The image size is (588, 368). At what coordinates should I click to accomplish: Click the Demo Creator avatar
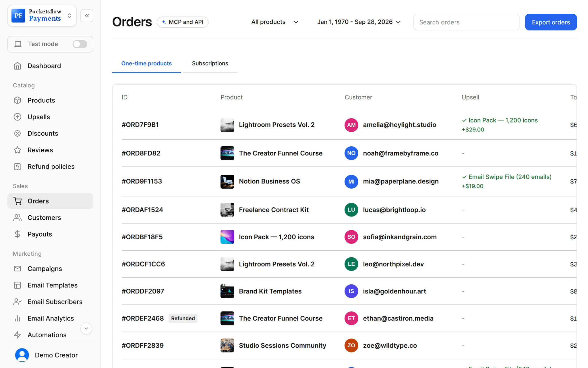click(x=22, y=355)
